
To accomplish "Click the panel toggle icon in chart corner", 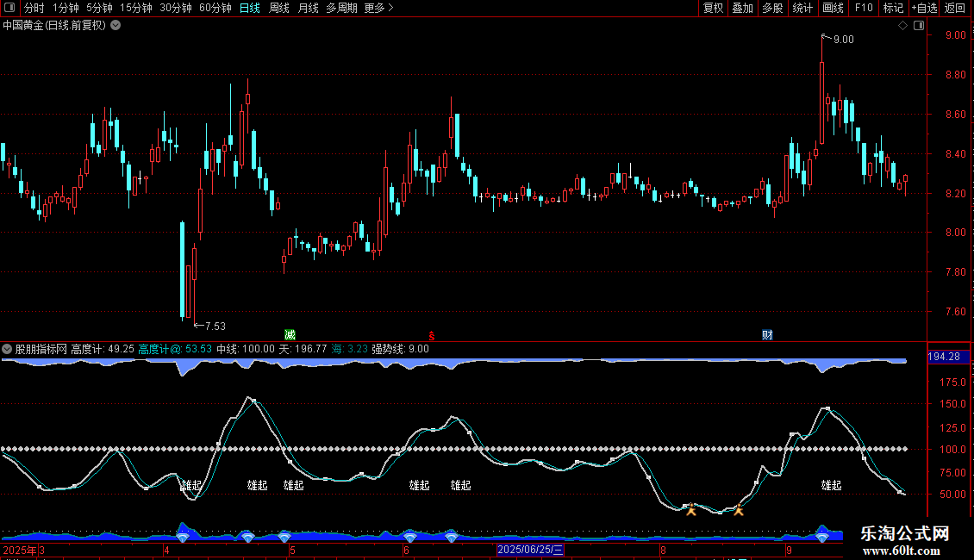I will click(x=919, y=26).
